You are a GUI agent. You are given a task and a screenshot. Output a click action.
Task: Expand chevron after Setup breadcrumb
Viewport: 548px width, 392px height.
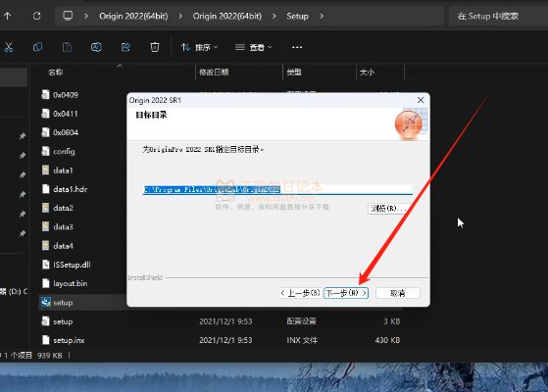click(322, 16)
